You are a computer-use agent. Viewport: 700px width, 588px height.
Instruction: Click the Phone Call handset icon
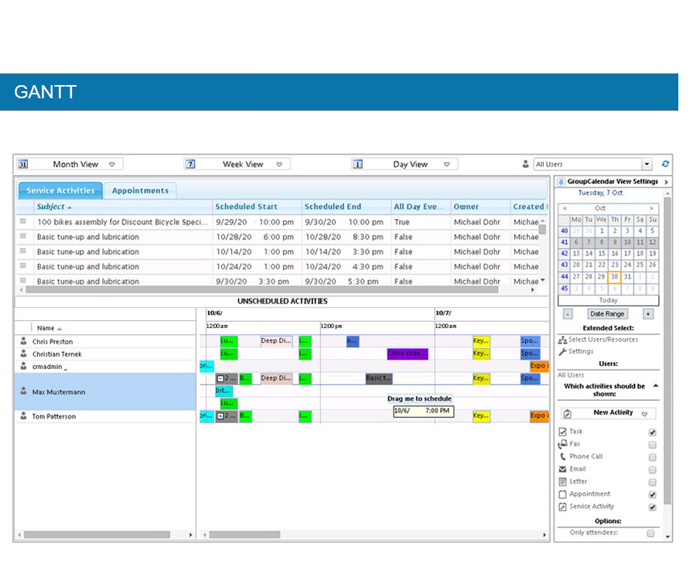tap(562, 456)
